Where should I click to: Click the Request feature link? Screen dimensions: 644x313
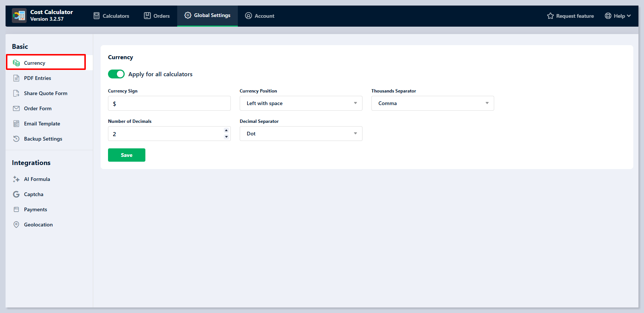pos(570,16)
